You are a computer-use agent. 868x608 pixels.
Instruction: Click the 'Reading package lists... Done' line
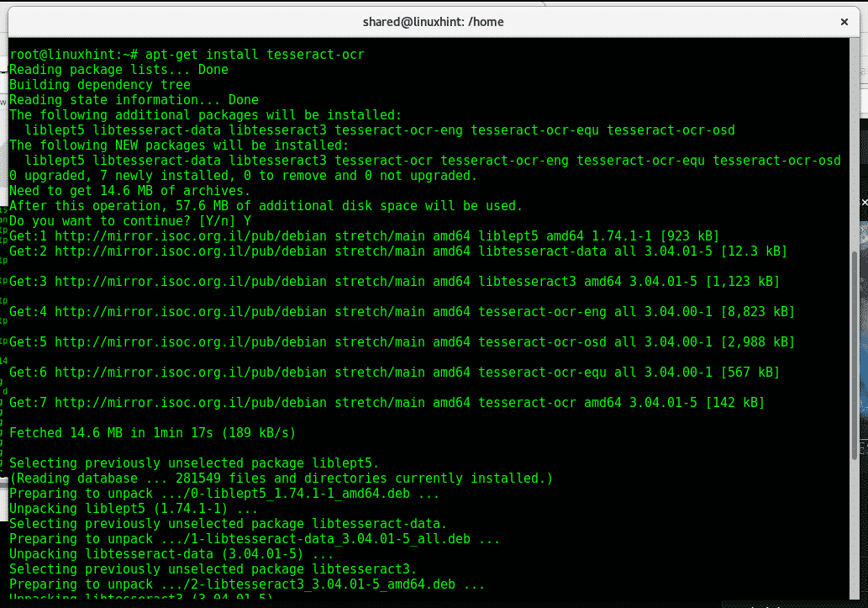(x=118, y=70)
